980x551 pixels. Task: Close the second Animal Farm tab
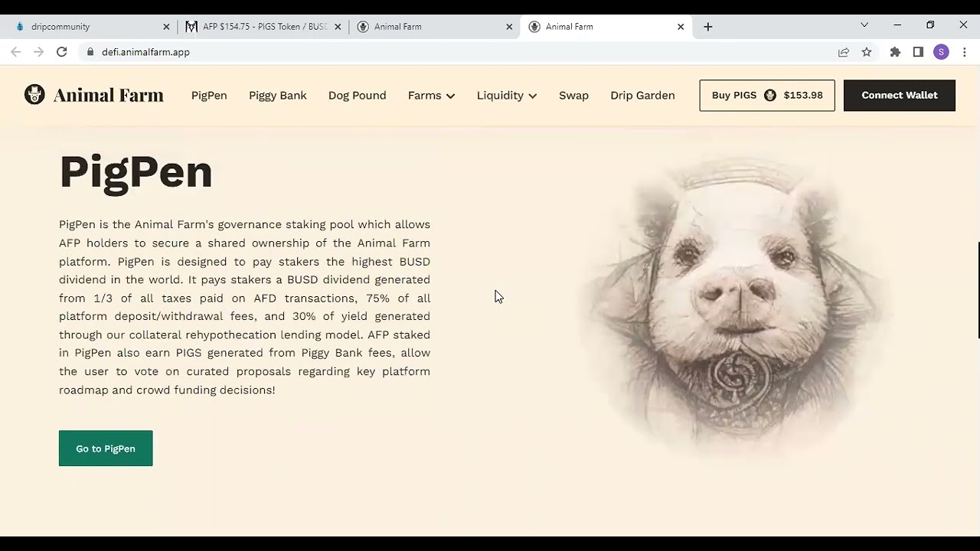[x=509, y=27]
